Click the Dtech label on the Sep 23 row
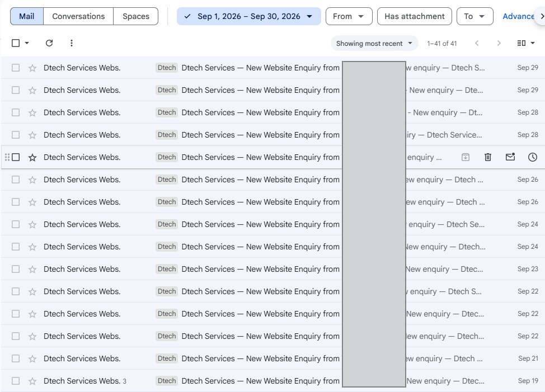 tap(167, 269)
